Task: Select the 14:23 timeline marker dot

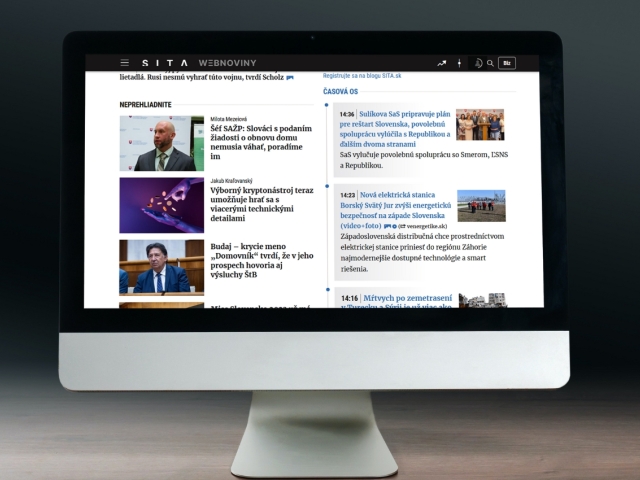Action: pyautogui.click(x=327, y=186)
